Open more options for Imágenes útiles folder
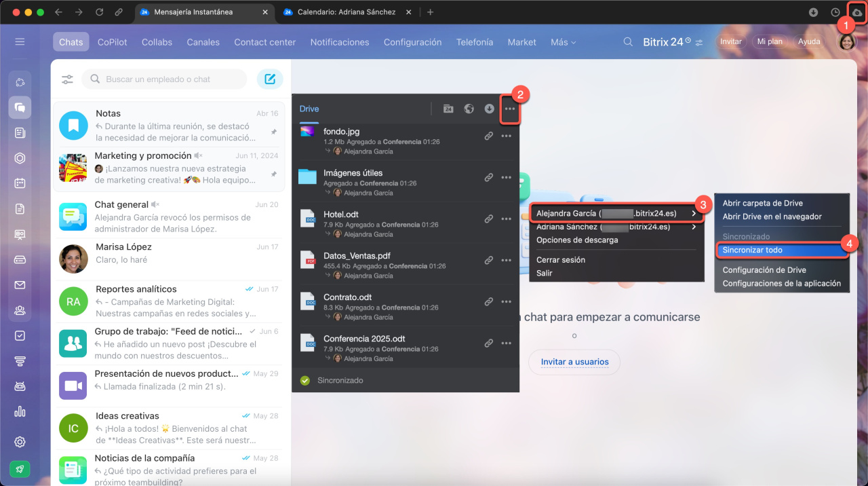The height and width of the screenshot is (486, 868). click(x=506, y=178)
